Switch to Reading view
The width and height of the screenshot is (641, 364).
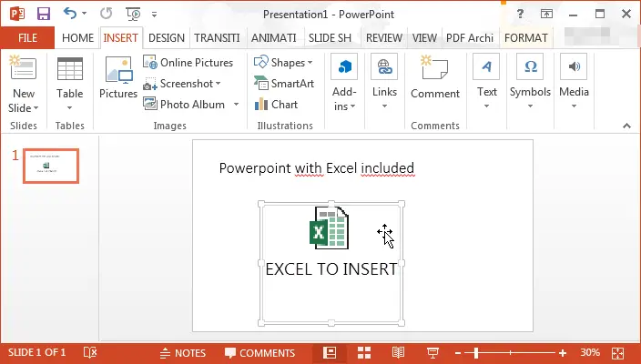(x=398, y=352)
